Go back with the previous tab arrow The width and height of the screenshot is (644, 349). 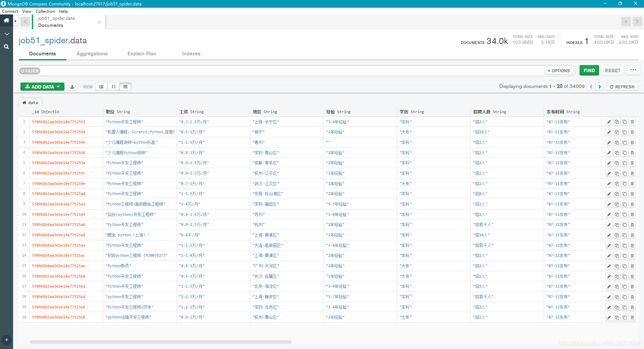pos(25,22)
